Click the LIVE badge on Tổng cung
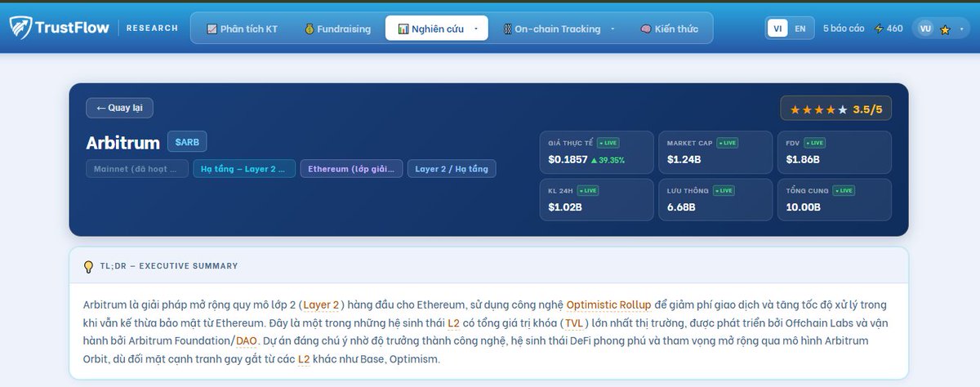This screenshot has width=980, height=387. coord(844,190)
